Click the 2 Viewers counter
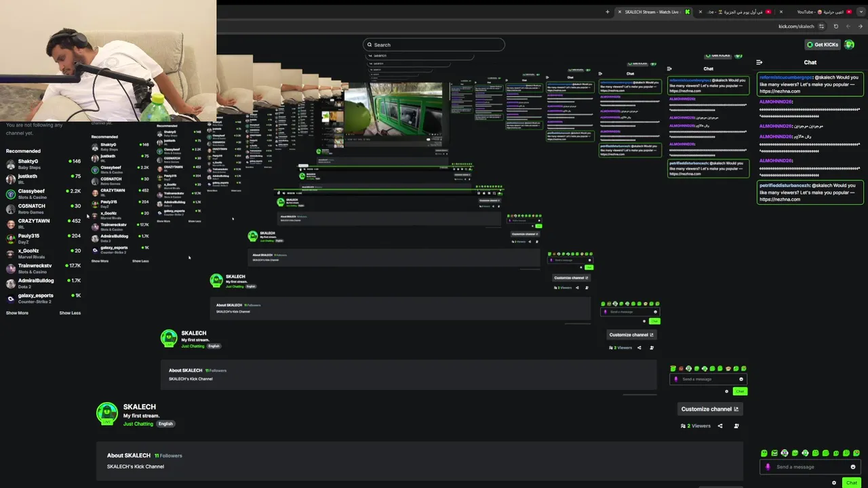 696,426
